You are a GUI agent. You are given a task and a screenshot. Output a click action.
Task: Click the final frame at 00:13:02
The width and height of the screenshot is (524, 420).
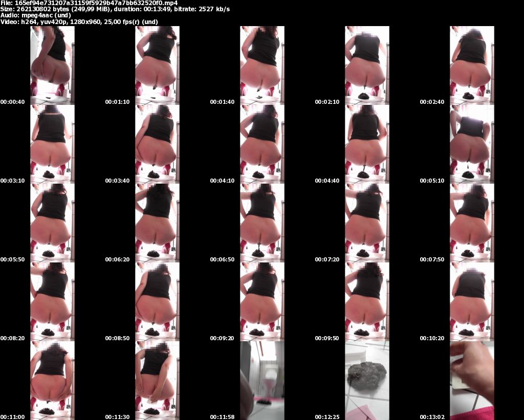click(472, 380)
